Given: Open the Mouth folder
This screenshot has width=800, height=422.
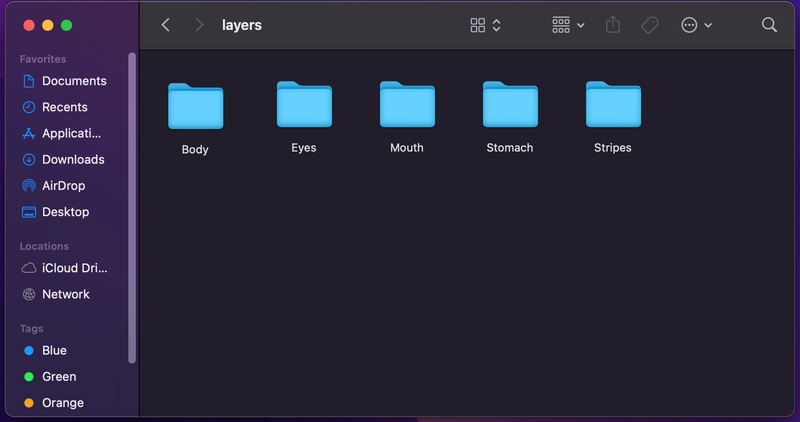Looking at the screenshot, I should (407, 105).
